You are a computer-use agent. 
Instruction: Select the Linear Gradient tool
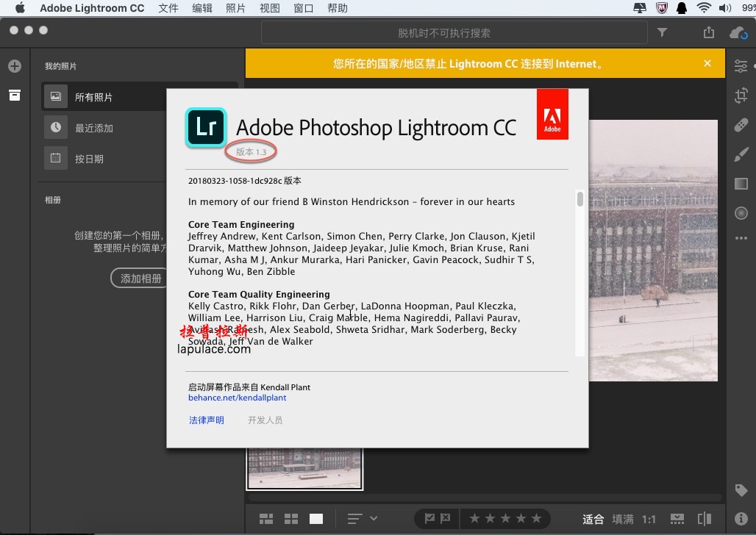tap(741, 184)
